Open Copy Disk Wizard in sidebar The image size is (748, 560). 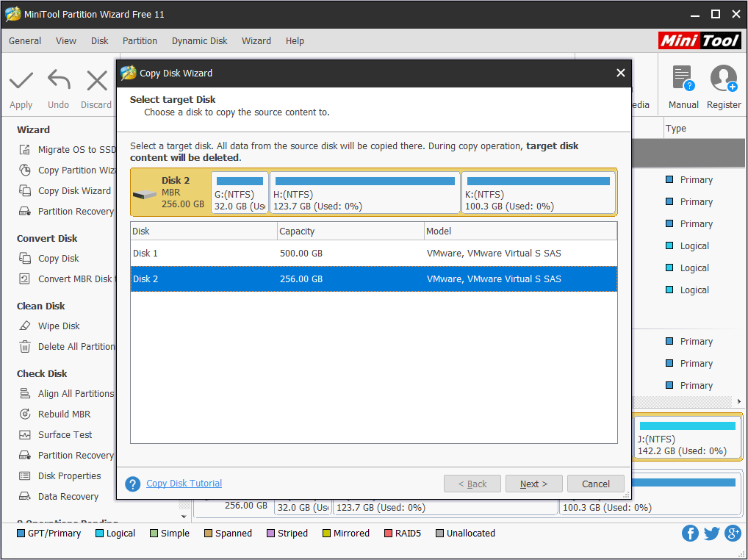tap(65, 191)
